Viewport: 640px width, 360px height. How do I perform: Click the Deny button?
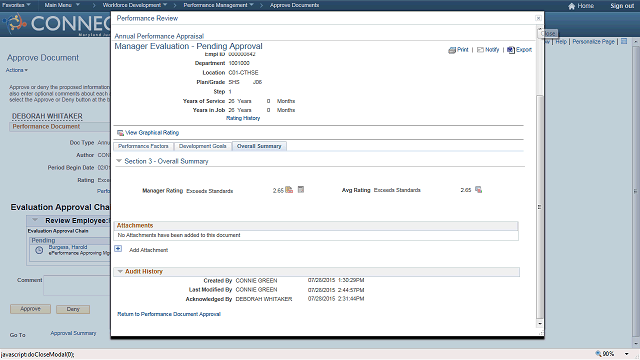click(73, 309)
